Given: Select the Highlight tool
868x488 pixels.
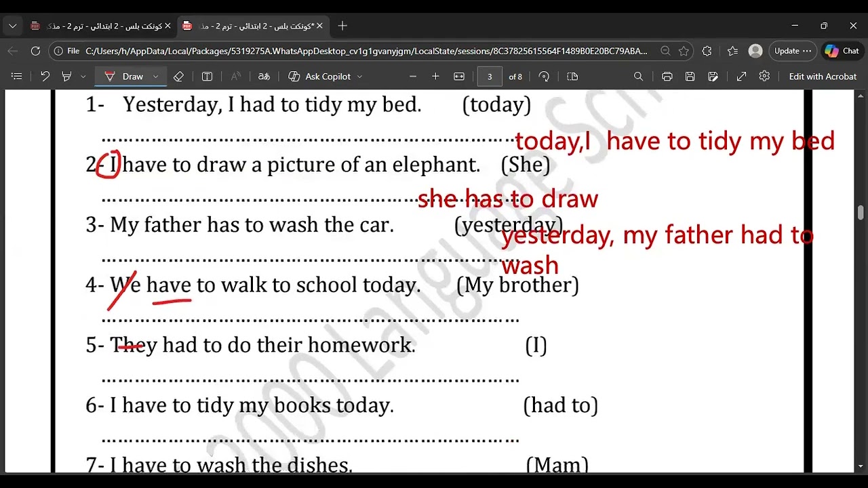Looking at the screenshot, I should [x=66, y=77].
